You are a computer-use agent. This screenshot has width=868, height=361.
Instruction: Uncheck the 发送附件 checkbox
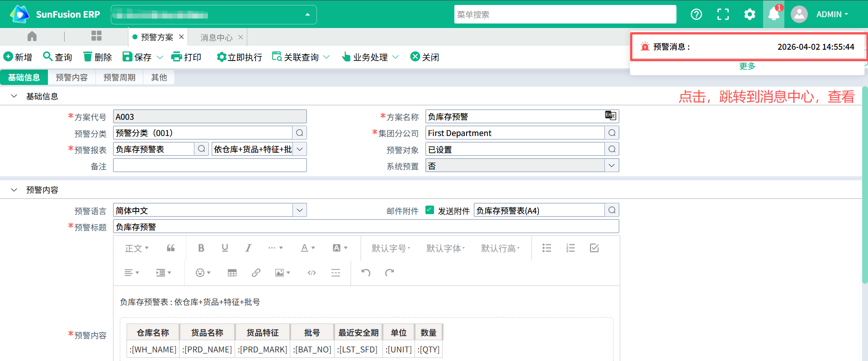429,210
